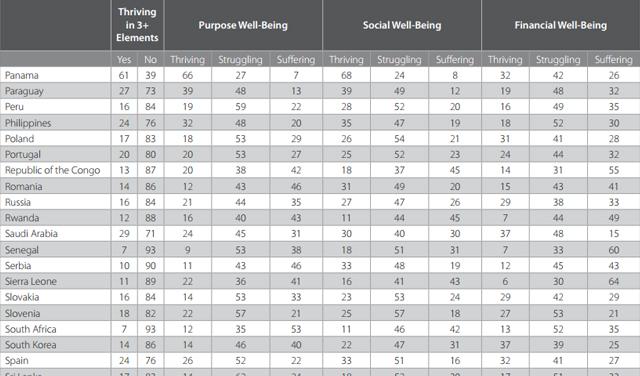Select the Paraguay row label
The height and width of the screenshot is (376, 640).
tap(24, 91)
